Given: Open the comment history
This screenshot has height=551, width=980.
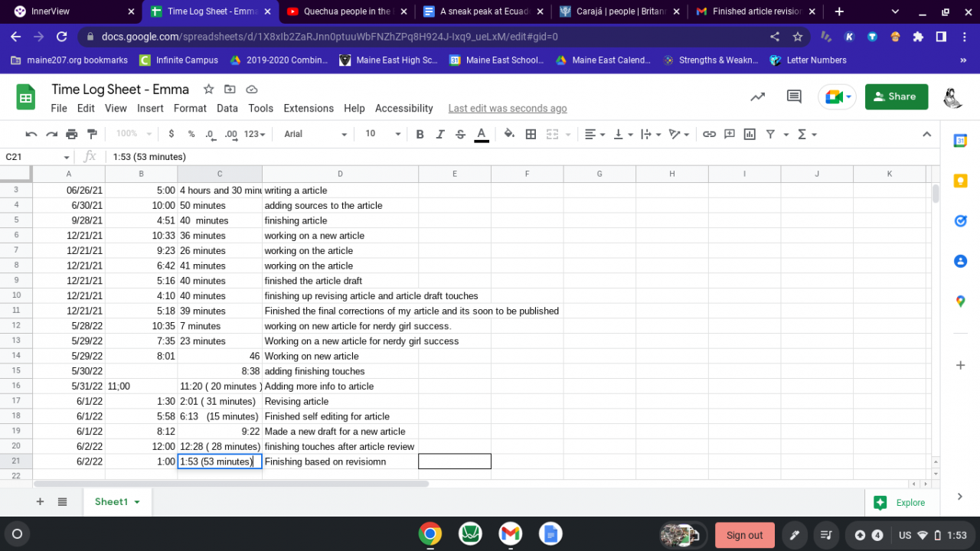Looking at the screenshot, I should pyautogui.click(x=794, y=96).
